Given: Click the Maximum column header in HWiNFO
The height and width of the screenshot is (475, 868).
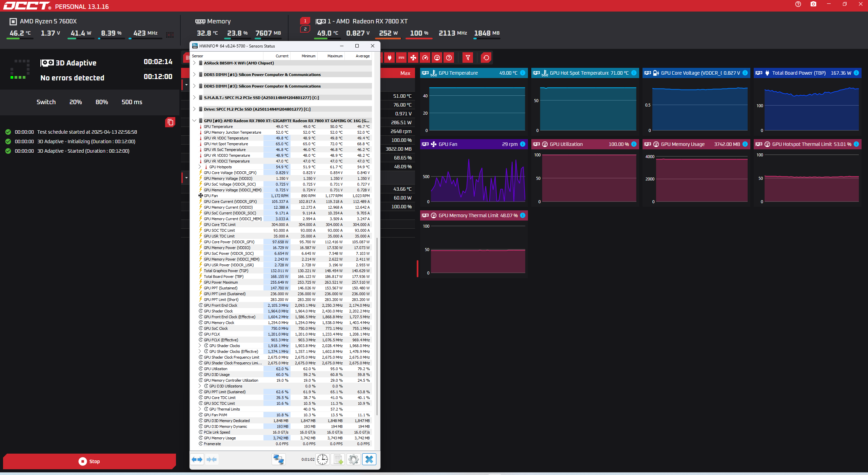Looking at the screenshot, I should (331, 56).
